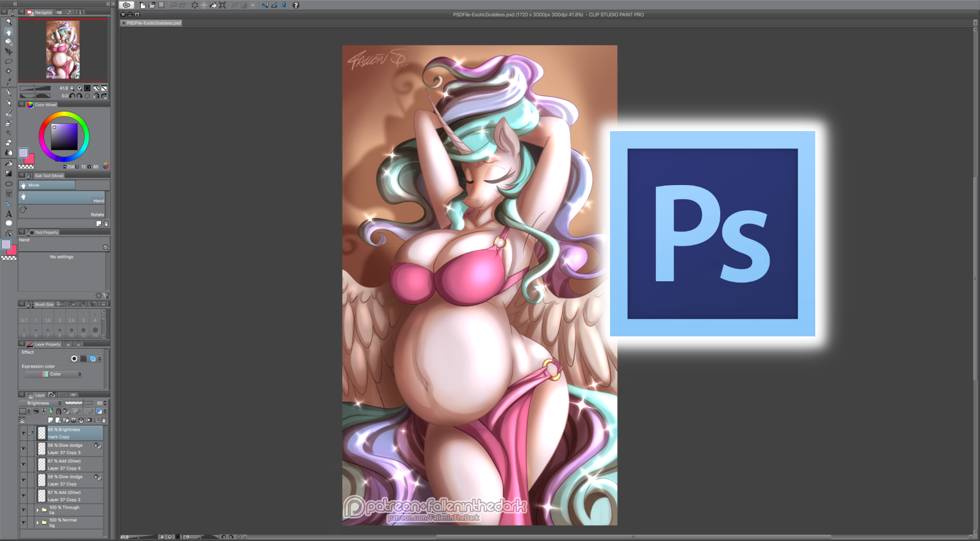
Task: Select the Text tool
Action: point(9,214)
